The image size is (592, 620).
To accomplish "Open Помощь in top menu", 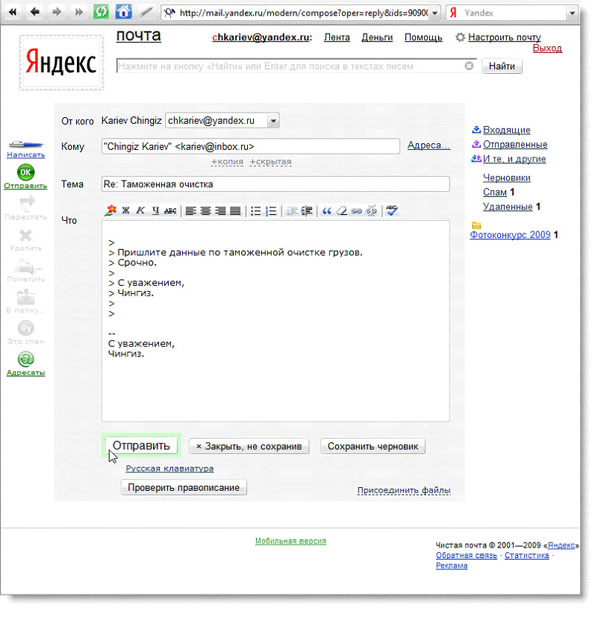I will point(423,37).
